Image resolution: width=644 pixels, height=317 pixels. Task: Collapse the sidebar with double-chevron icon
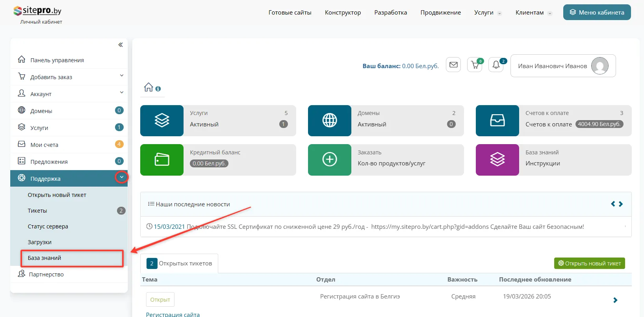[x=121, y=45]
